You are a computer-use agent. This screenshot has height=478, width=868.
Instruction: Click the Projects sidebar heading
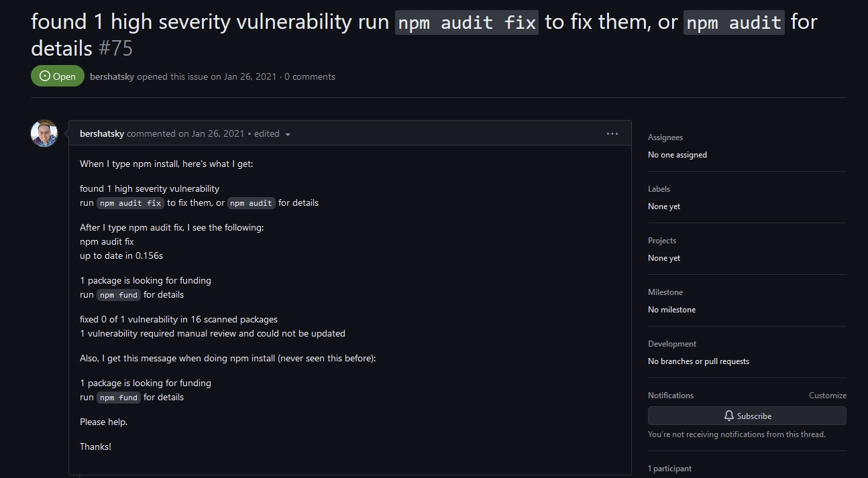661,241
